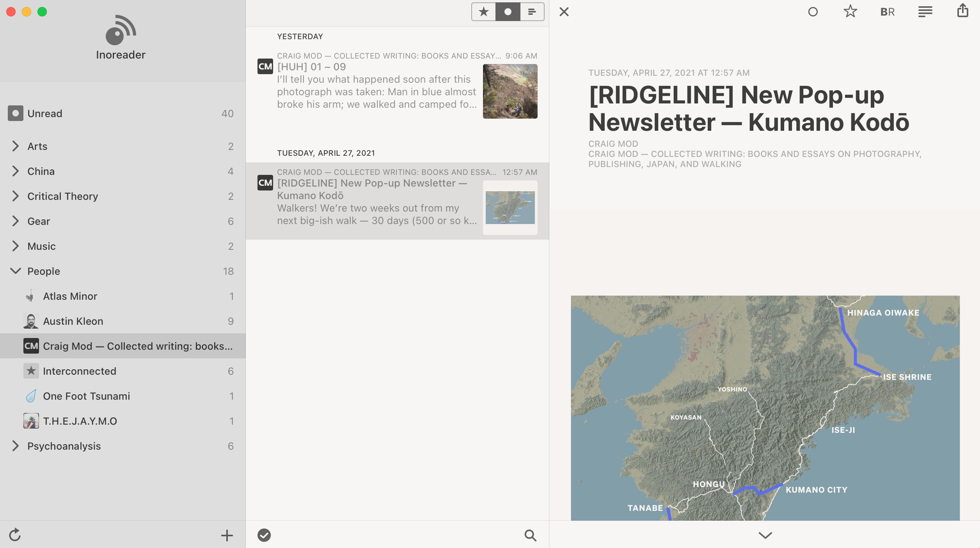Click the article headline in reader pane
Image resolution: width=980 pixels, height=548 pixels.
point(749,109)
